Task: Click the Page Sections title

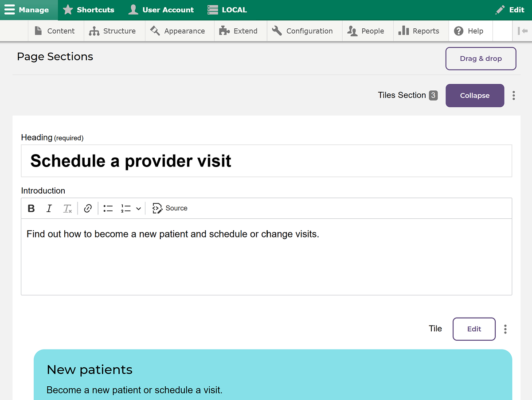Action: [55, 57]
